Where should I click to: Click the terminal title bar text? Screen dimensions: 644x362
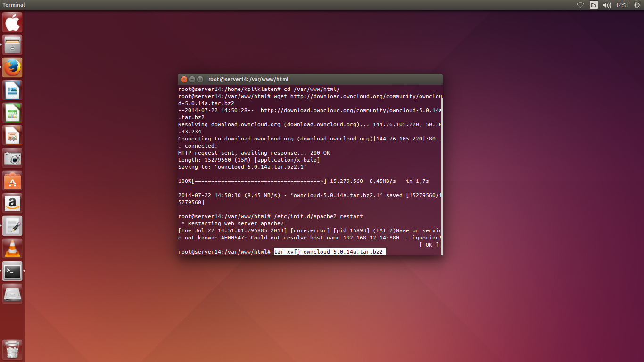(248, 79)
